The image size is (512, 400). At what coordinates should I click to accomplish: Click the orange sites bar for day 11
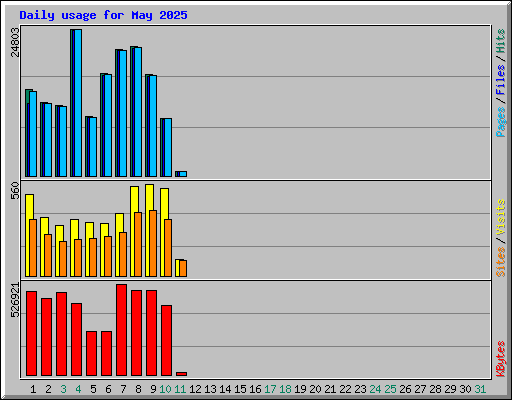click(x=183, y=269)
